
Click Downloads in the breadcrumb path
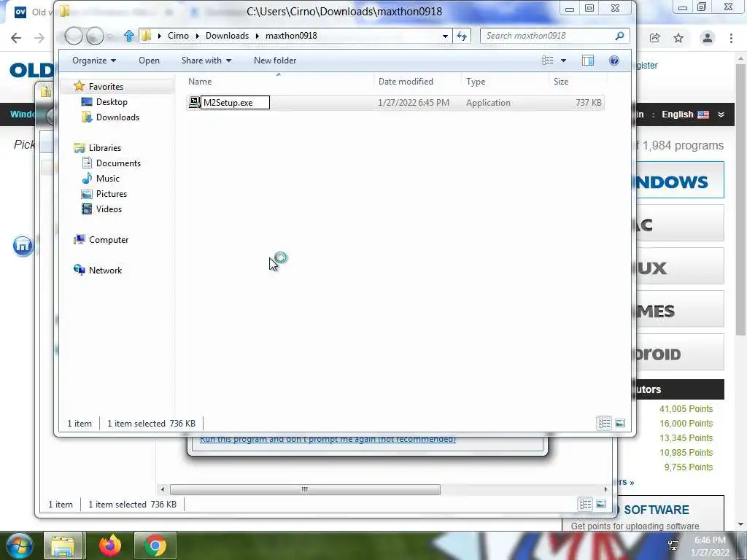[x=228, y=36]
